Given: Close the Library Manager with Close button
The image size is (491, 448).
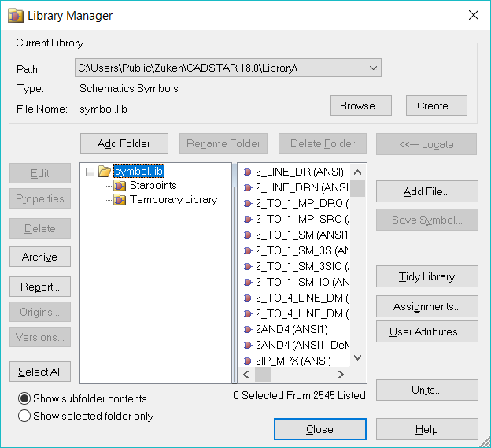Looking at the screenshot, I should click(320, 429).
